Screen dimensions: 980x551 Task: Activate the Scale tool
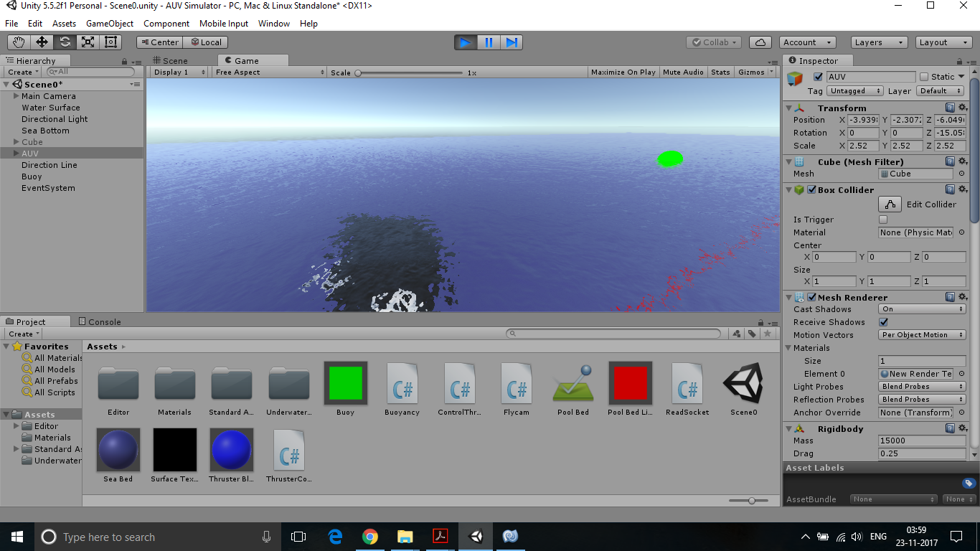[88, 42]
